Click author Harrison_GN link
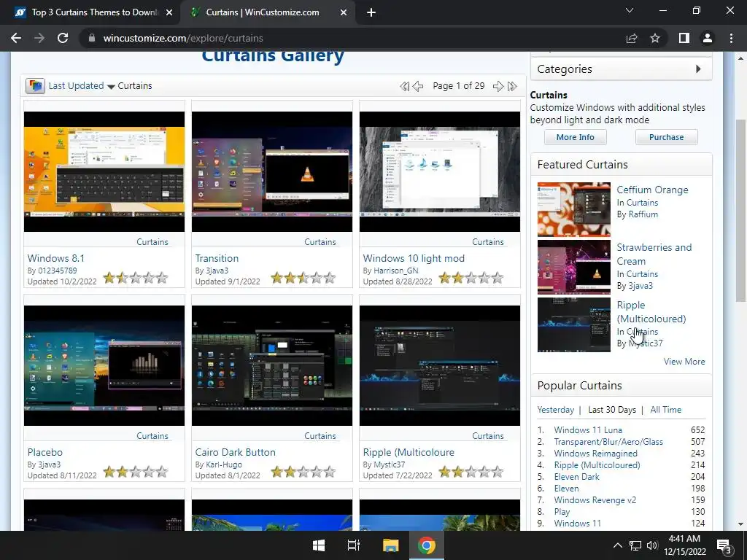 coord(395,271)
